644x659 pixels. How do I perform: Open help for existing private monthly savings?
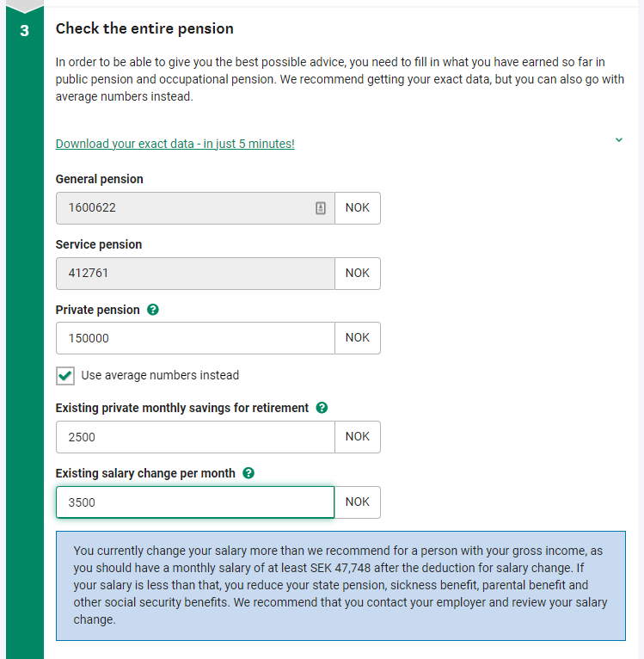[x=322, y=408]
